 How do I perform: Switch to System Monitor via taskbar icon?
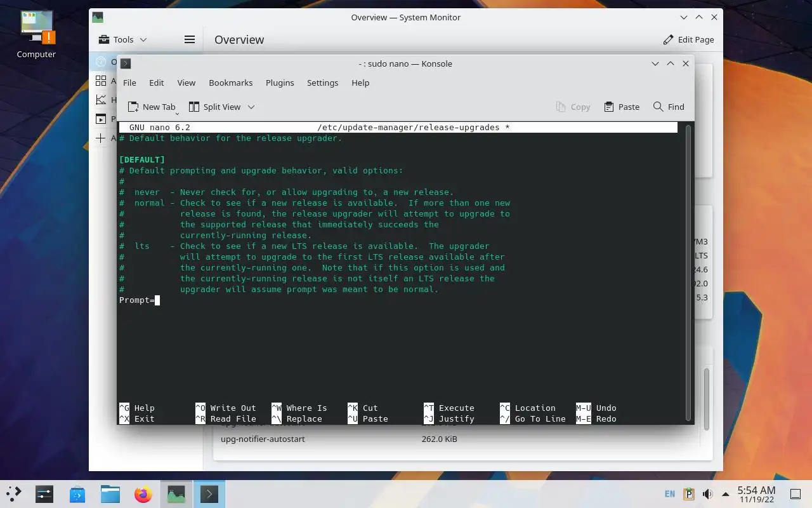coord(176,494)
